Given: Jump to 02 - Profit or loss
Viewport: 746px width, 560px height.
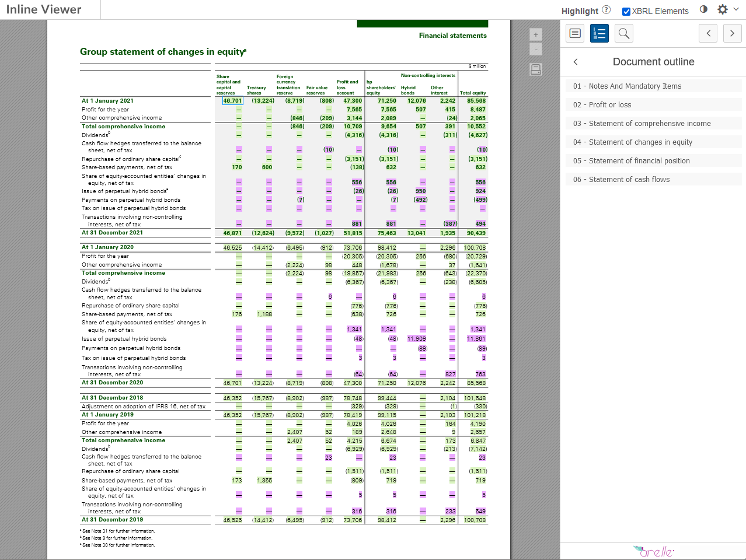Looking at the screenshot, I should click(654, 104).
